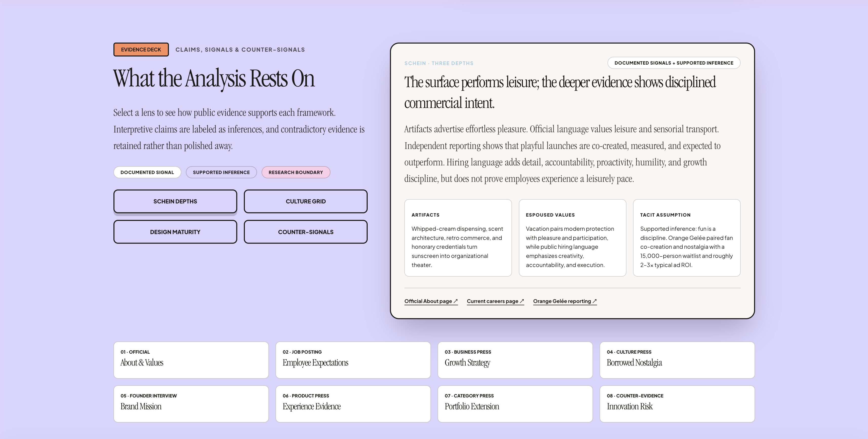Select the Schein Depths lens tab
This screenshot has width=868, height=439.
pyautogui.click(x=175, y=201)
